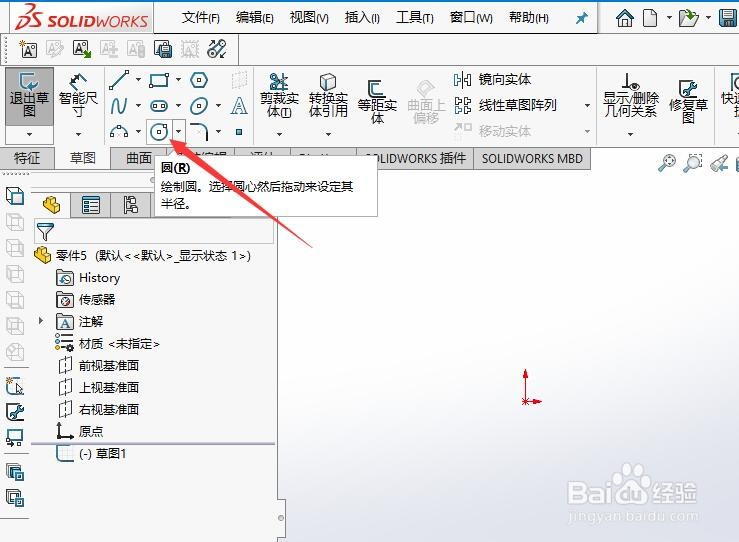739x542 pixels.
Task: Click the Zoom to Fit magnifier icon
Action: tap(666, 163)
